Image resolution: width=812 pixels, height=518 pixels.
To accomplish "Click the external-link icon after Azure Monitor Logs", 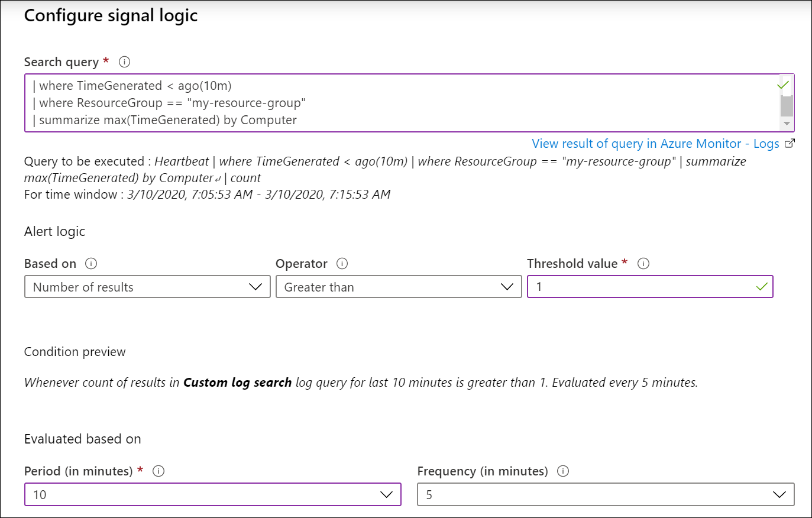I will [x=790, y=144].
